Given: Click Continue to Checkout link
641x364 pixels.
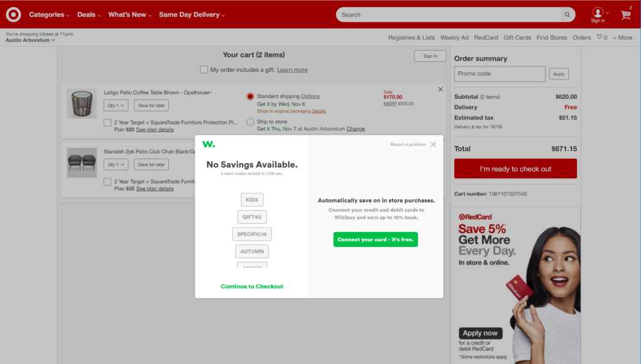Looking at the screenshot, I should point(252,286).
